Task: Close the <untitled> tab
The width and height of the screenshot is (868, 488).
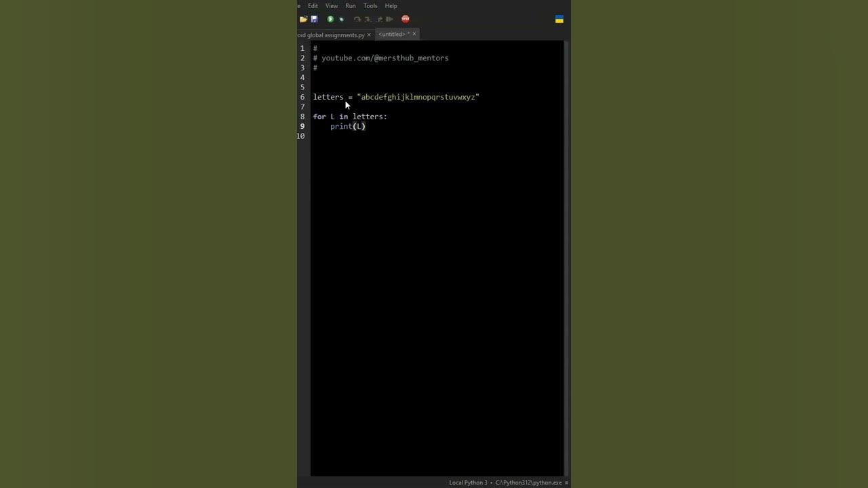Action: point(414,34)
